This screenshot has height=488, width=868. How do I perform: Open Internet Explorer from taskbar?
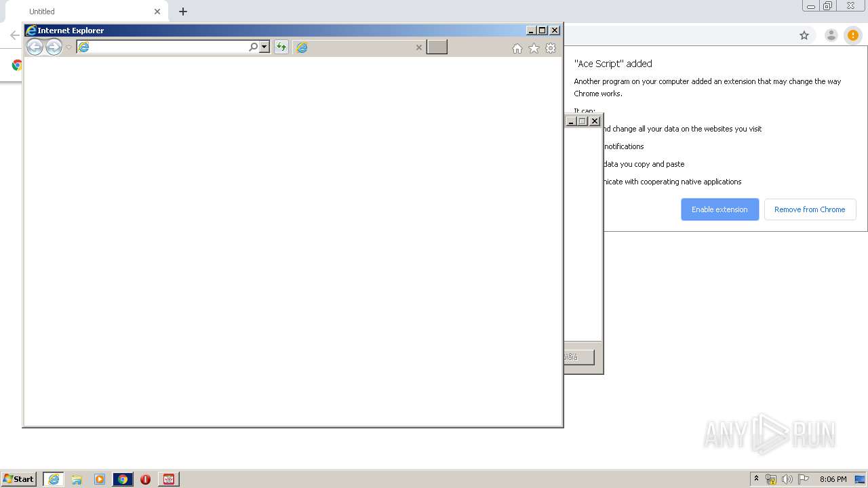coord(53,479)
